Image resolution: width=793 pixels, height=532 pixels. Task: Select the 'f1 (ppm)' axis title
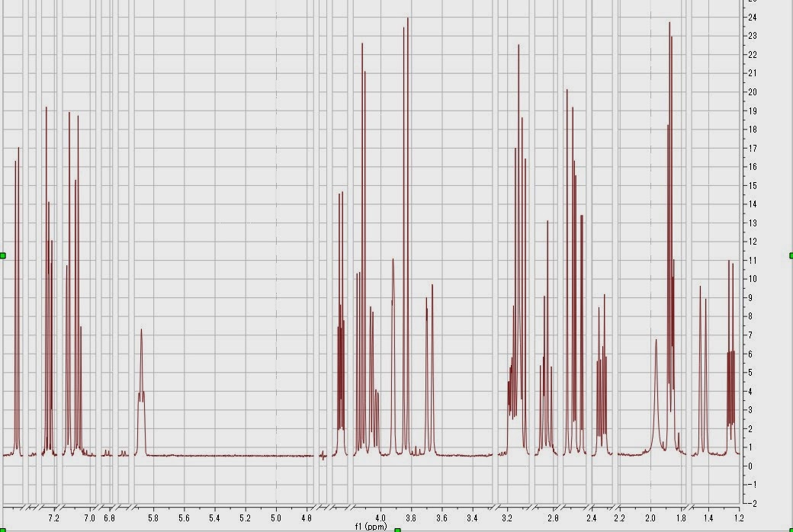tap(371, 527)
